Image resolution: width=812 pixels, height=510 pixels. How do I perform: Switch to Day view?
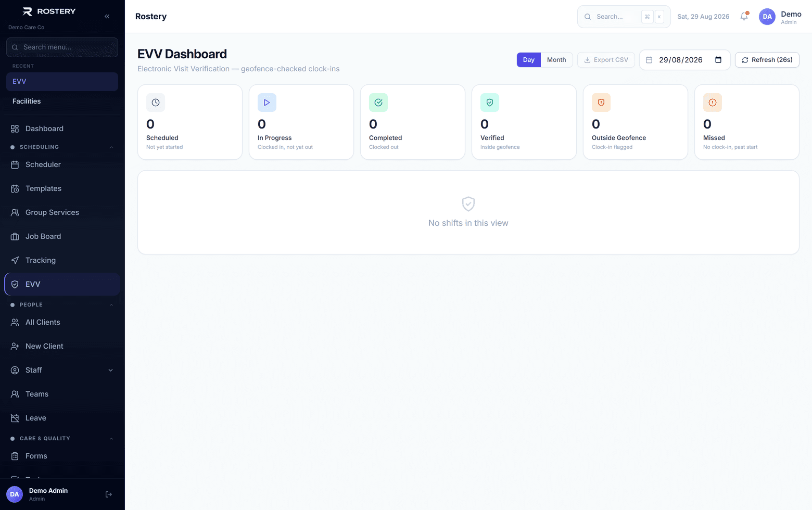point(529,60)
